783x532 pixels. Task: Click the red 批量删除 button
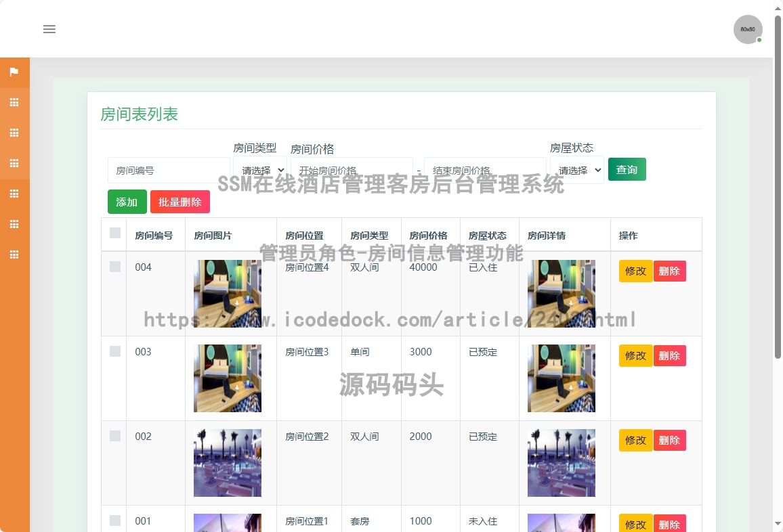coord(179,202)
